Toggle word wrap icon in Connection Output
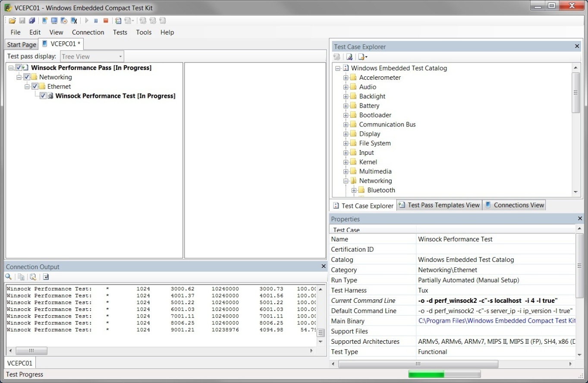 coord(46,277)
